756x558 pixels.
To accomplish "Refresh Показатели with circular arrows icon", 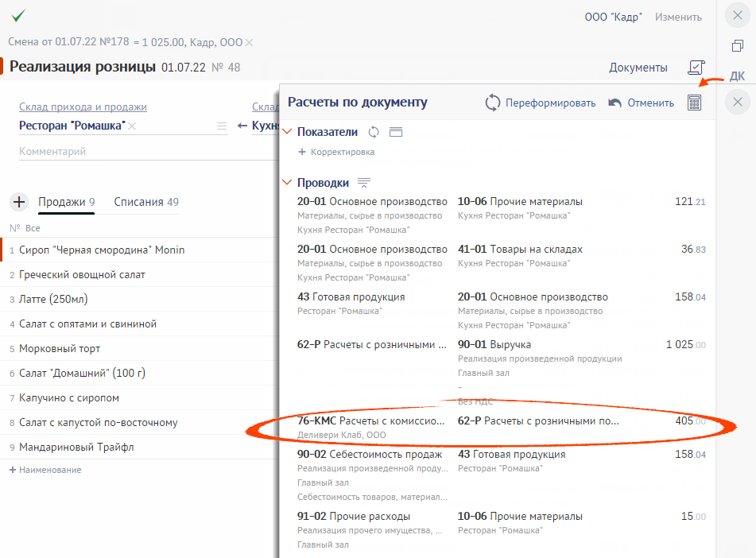I will pyautogui.click(x=374, y=132).
